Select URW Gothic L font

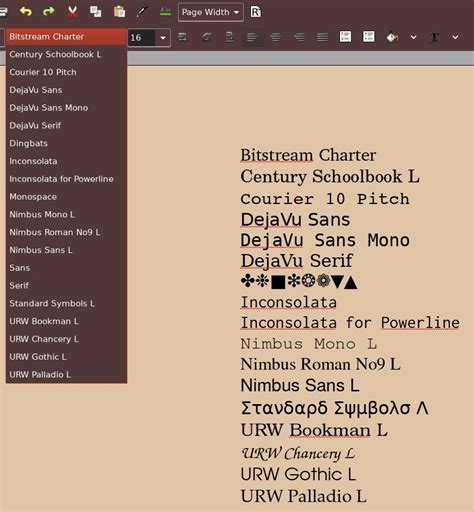point(66,357)
